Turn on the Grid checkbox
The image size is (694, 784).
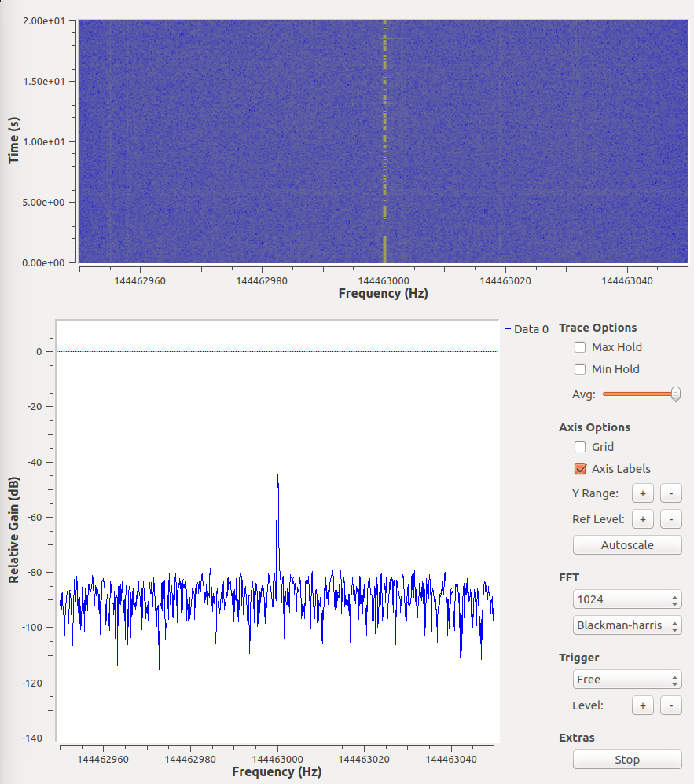[x=580, y=447]
